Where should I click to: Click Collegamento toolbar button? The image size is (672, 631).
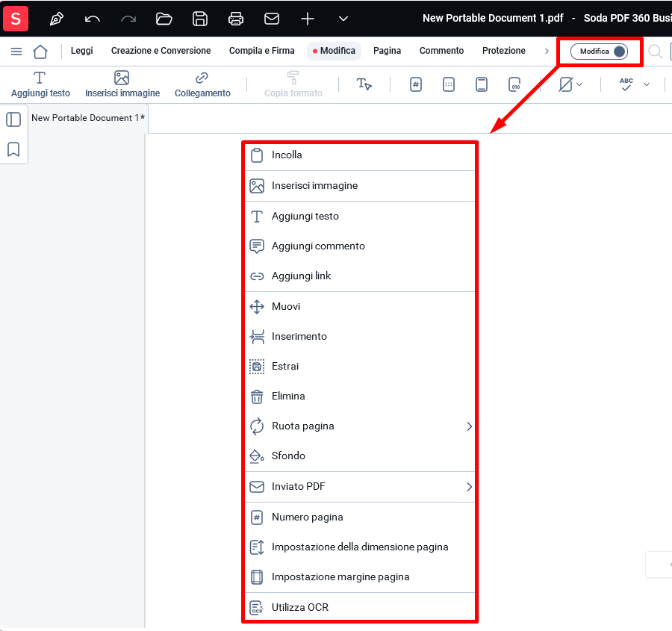[202, 84]
